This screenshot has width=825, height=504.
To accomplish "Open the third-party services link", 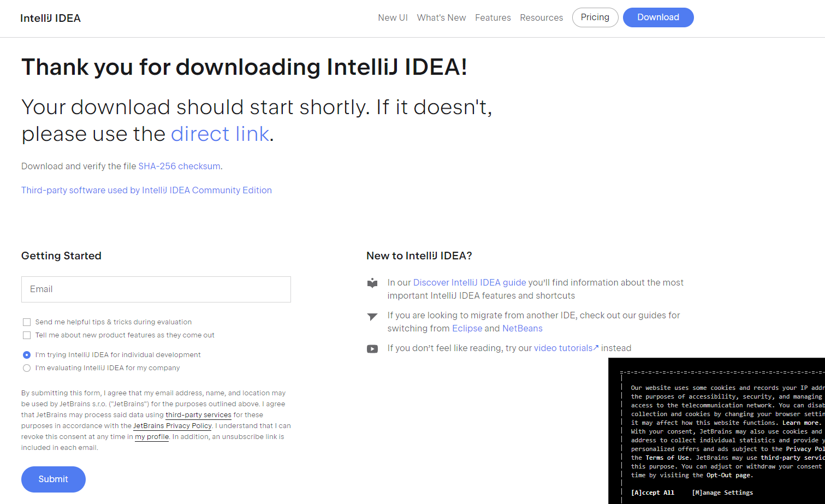I will 198,415.
